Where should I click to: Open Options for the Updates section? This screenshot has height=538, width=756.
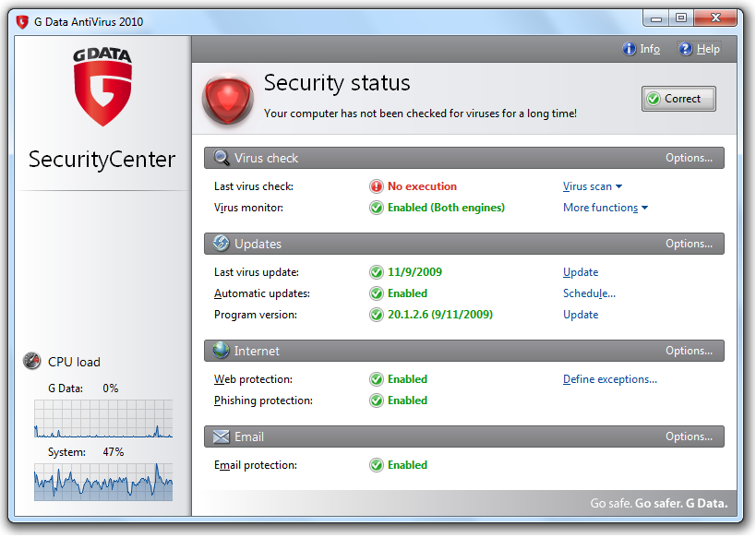pos(689,244)
